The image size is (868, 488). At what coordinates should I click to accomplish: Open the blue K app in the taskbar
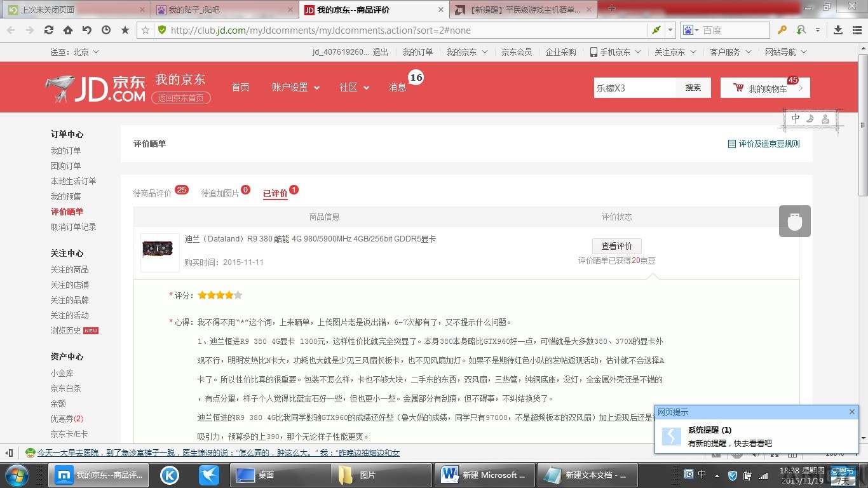pos(170,475)
